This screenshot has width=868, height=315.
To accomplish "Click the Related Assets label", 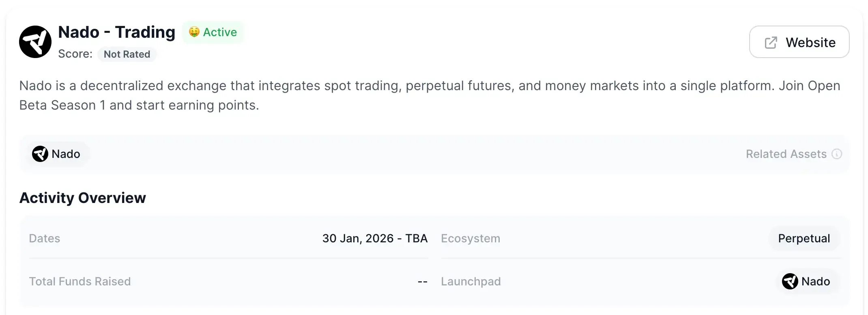I will 786,154.
